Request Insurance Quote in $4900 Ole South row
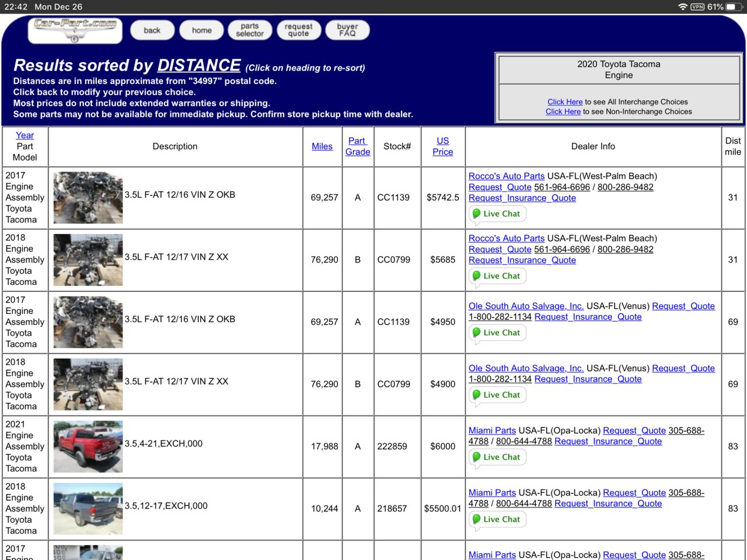Screen dimensions: 747x560 (588, 380)
